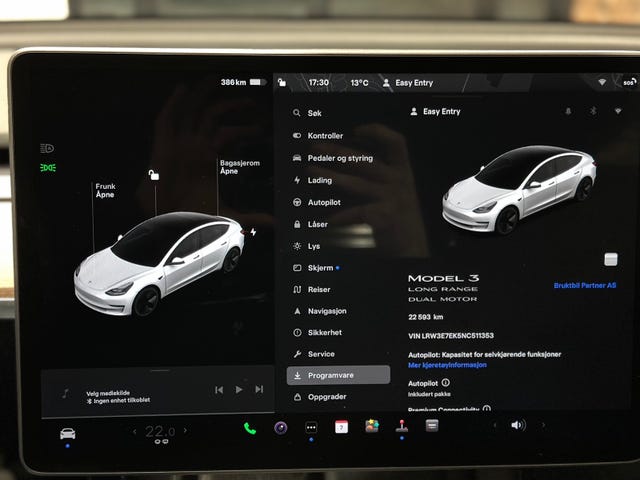This screenshot has width=640, height=480.
Task: Open the Oppgrader upgrades menu
Action: (x=320, y=397)
